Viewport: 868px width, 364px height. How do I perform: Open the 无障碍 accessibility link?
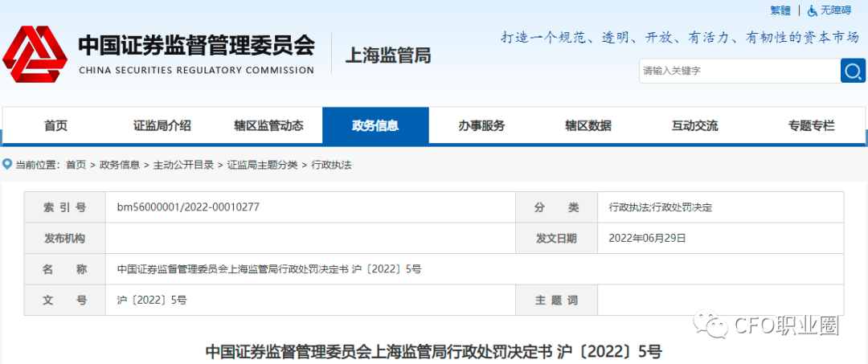pos(835,10)
